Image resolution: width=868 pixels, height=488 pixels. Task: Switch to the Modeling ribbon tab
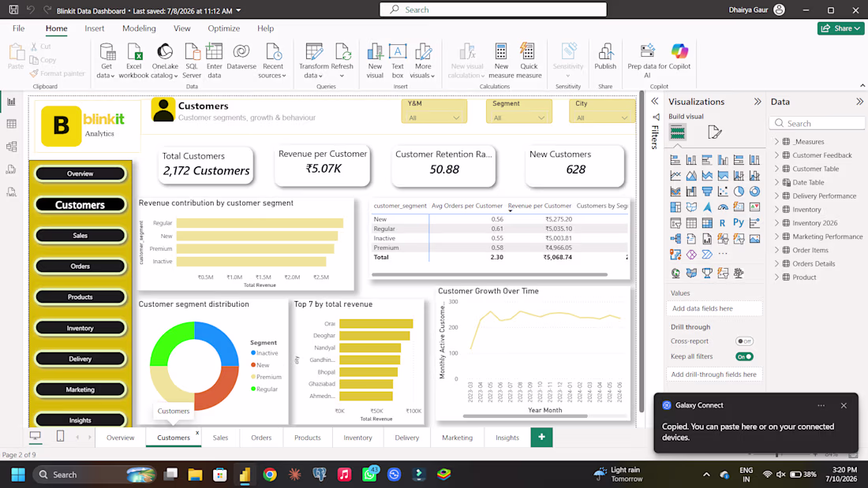tap(139, 28)
